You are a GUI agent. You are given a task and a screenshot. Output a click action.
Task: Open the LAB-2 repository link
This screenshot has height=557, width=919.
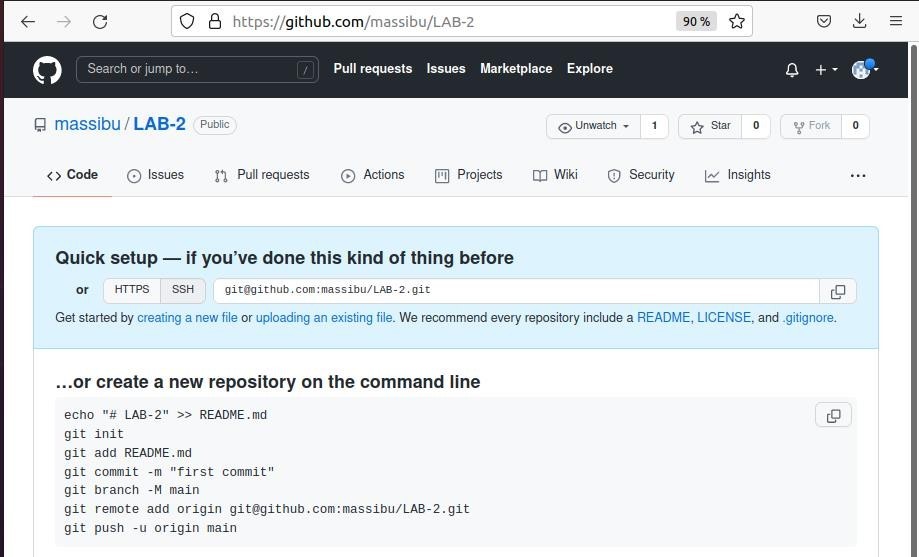[159, 124]
